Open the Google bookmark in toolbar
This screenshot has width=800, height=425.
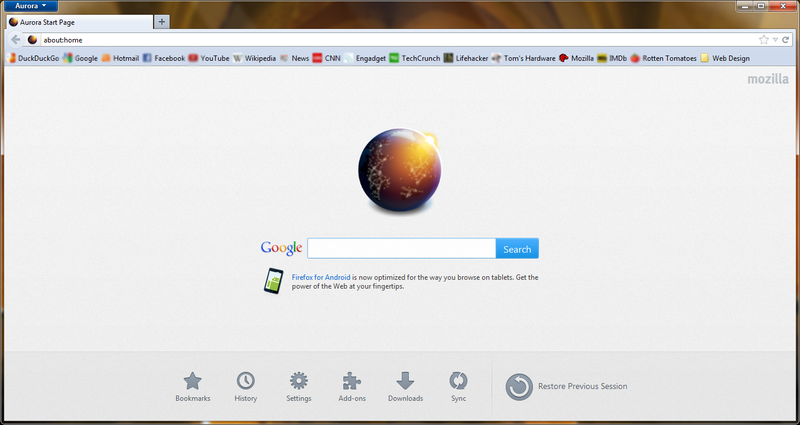(x=81, y=58)
